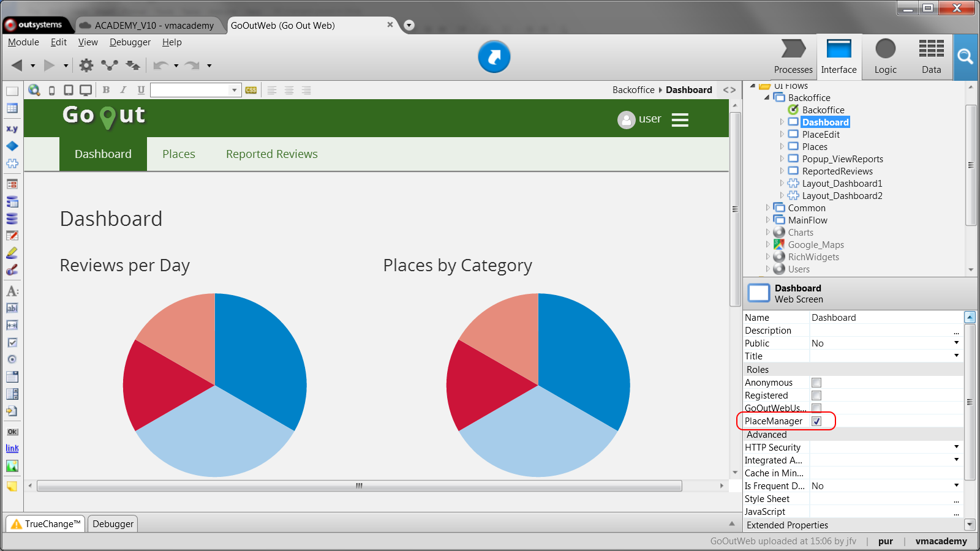Screen dimensions: 980x551
Task: Open the bottom Debugger tab
Action: 113,524
